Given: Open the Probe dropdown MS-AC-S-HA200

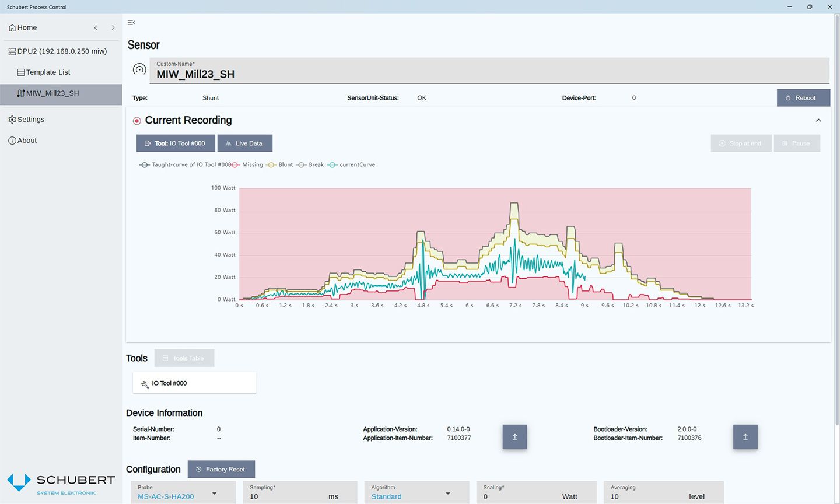Looking at the screenshot, I should coord(183,492).
